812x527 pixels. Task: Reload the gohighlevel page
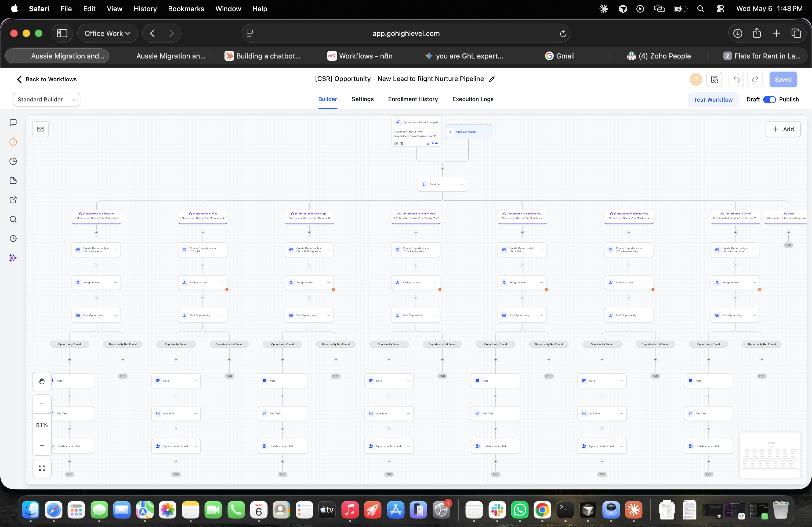tap(563, 33)
